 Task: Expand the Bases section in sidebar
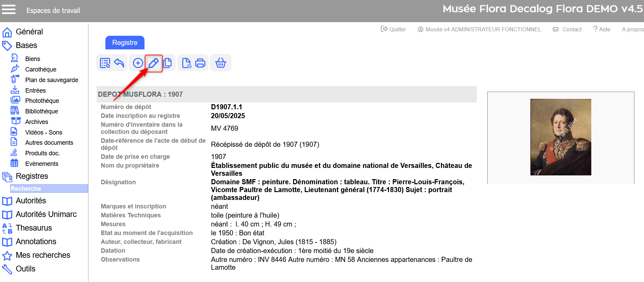(26, 45)
